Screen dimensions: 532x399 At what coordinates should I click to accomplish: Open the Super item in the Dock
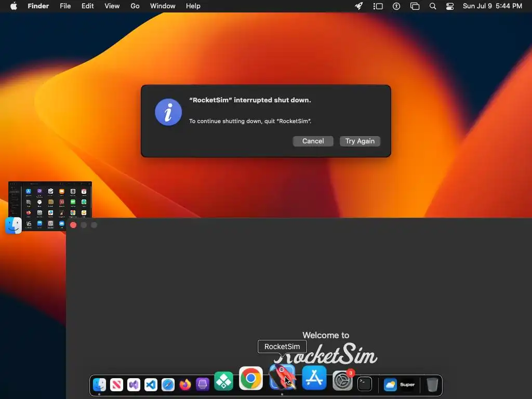click(x=407, y=385)
